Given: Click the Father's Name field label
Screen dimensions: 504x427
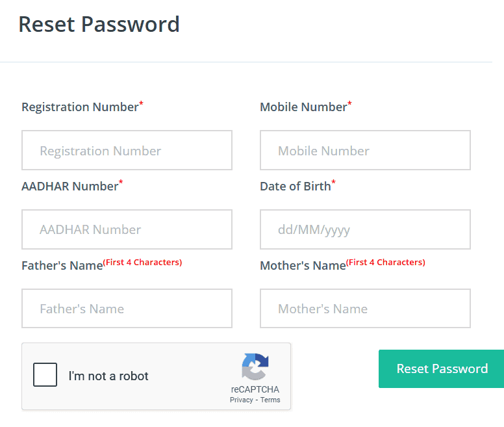Looking at the screenshot, I should tap(62, 266).
